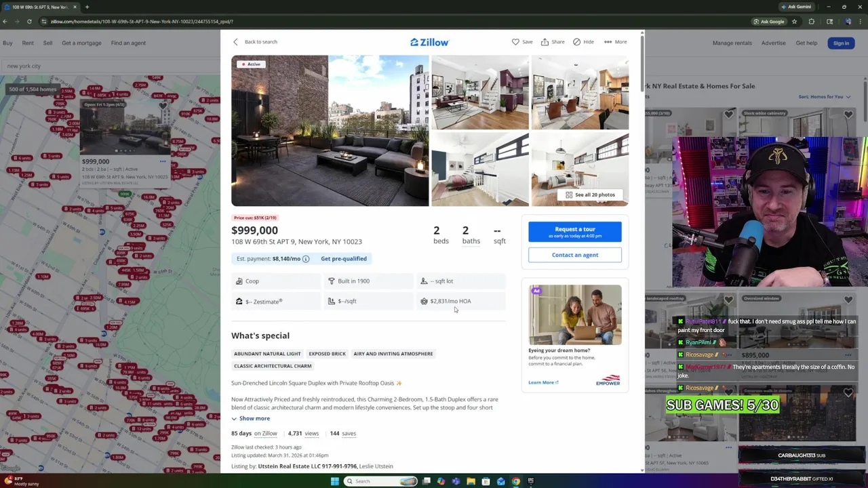868x488 pixels.
Task: Click the Get pre-qualified link
Action: tap(344, 259)
